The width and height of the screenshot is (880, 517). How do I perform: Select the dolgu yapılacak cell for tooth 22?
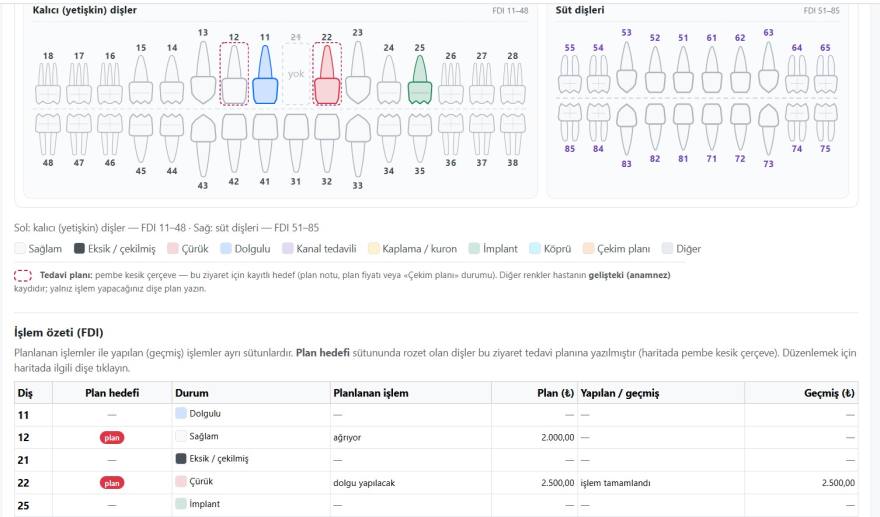coord(364,483)
